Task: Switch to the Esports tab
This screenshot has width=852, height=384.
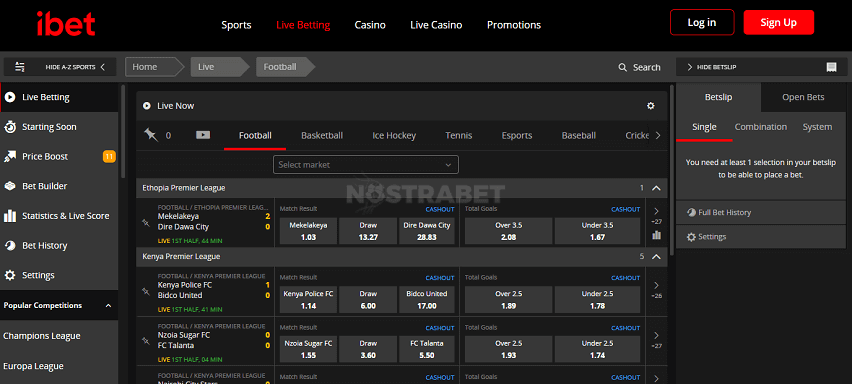Action: [x=517, y=136]
